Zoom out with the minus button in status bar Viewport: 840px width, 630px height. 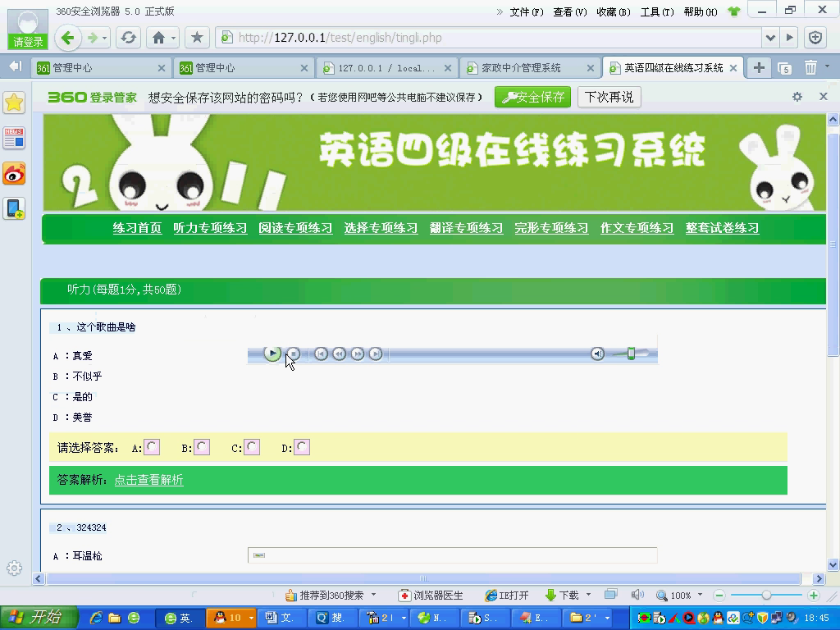[719, 596]
